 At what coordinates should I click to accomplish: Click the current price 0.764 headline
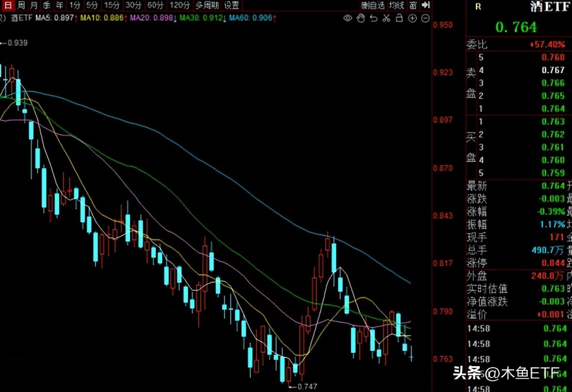[x=516, y=27]
